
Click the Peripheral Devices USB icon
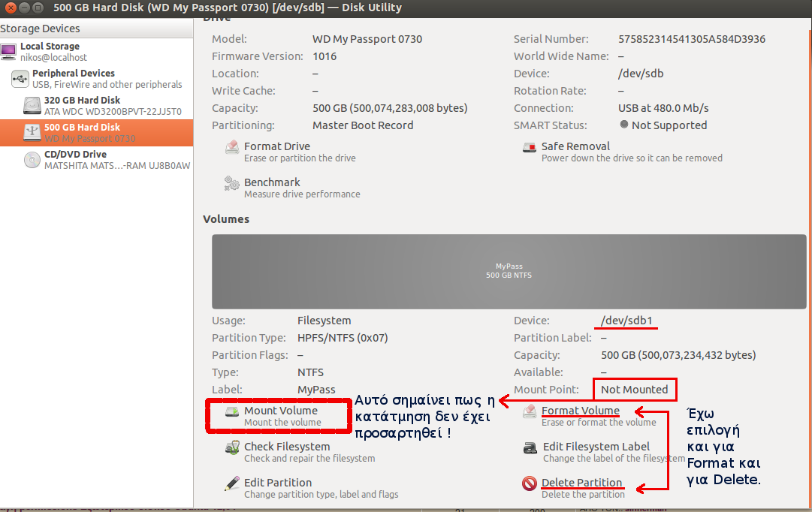coord(20,79)
